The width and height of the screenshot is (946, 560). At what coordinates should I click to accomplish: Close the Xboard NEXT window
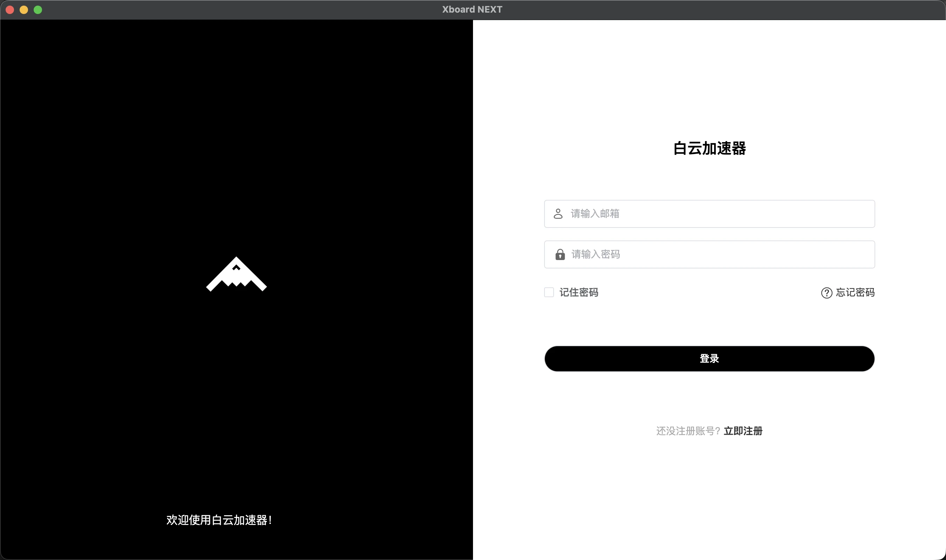pos(10,10)
